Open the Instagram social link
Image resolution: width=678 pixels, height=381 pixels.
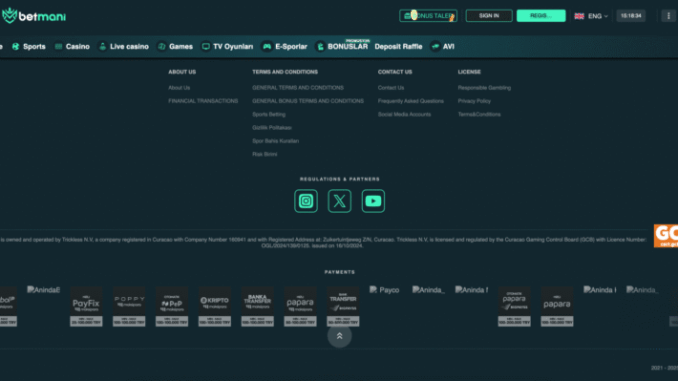(306, 201)
